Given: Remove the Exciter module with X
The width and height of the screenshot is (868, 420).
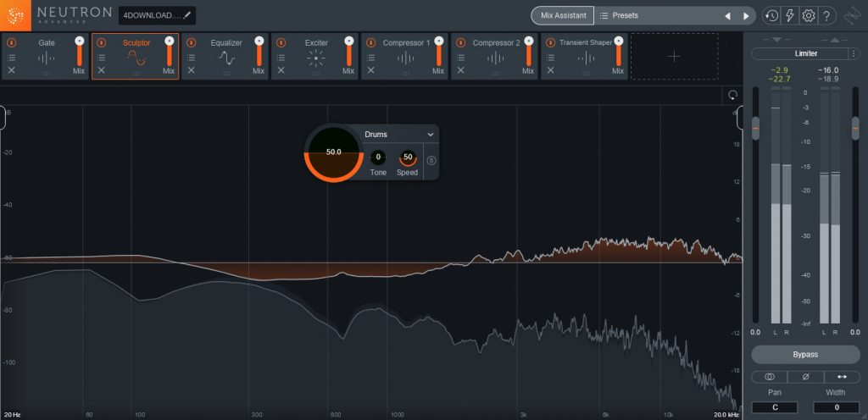Looking at the screenshot, I should point(281,70).
